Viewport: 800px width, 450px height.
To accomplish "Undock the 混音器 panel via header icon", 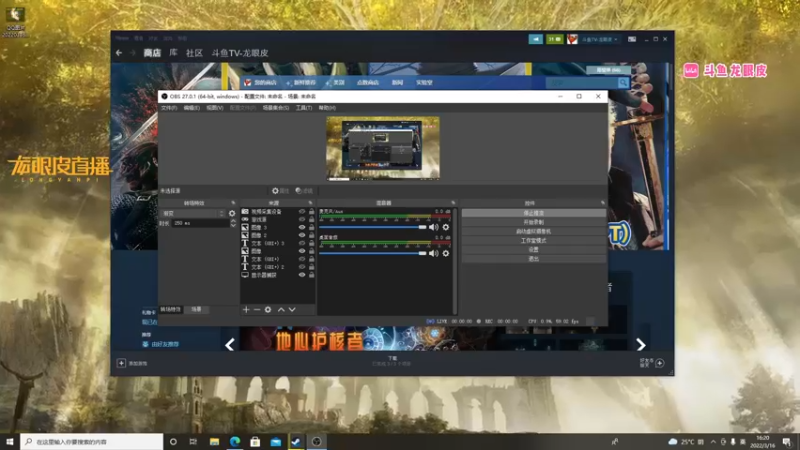I will 453,203.
